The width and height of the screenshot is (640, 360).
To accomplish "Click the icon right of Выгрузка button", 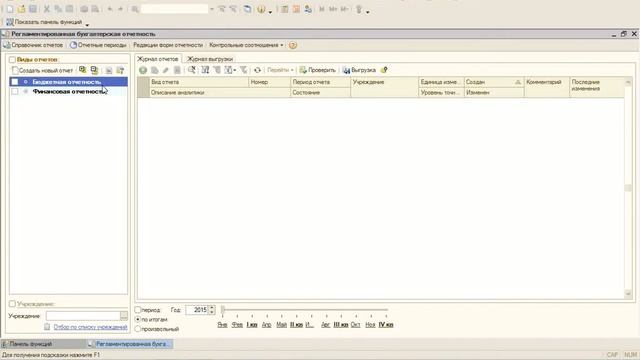I will 384,70.
